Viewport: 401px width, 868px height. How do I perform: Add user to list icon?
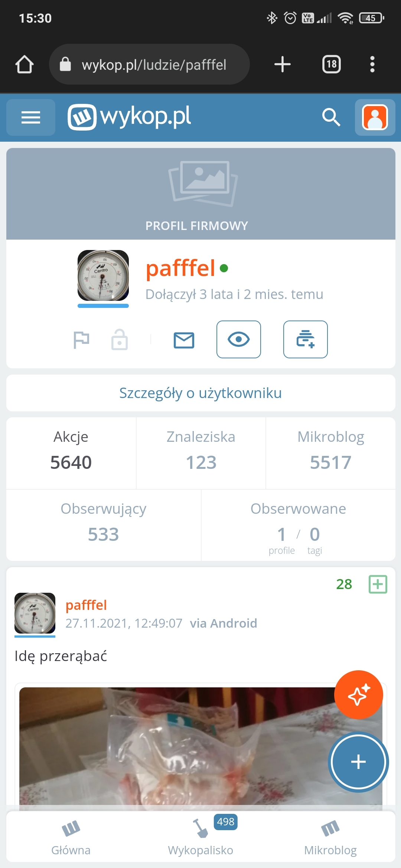click(305, 339)
